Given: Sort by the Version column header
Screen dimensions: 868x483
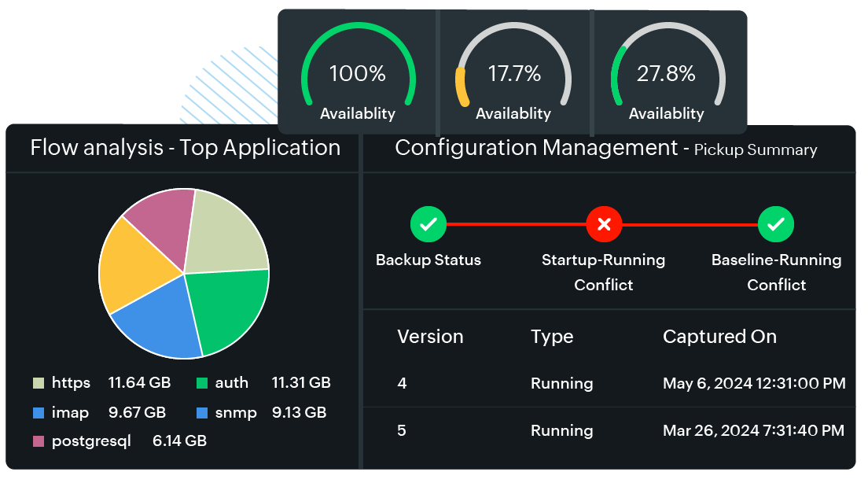Looking at the screenshot, I should (430, 337).
